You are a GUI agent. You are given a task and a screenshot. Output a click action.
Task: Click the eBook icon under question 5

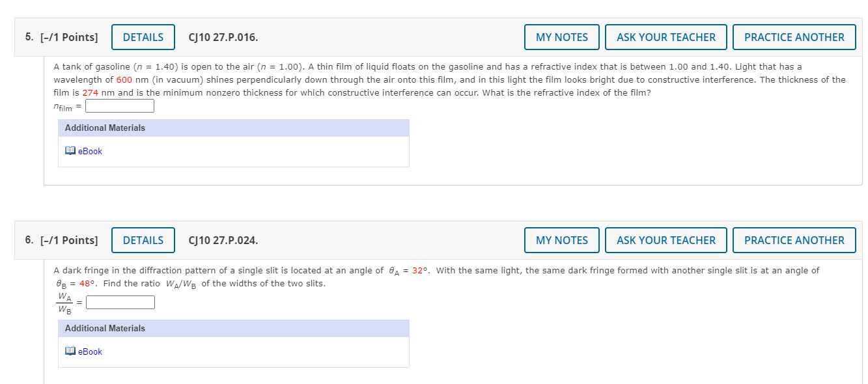pyautogui.click(x=70, y=151)
